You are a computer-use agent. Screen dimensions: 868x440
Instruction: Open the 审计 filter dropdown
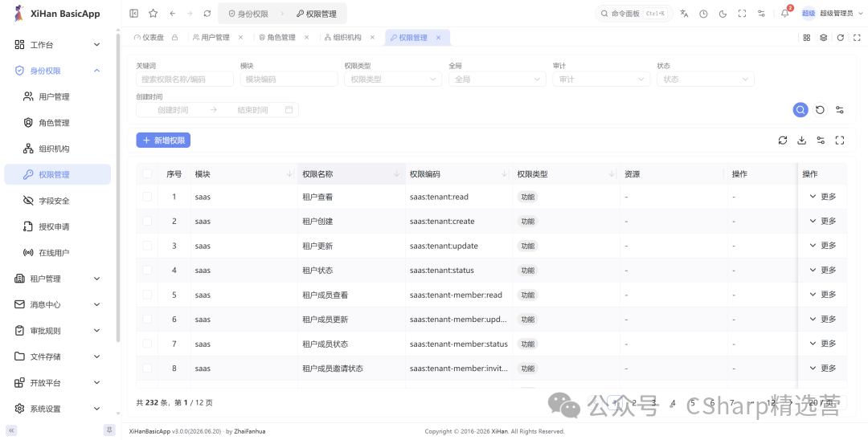[x=601, y=79]
